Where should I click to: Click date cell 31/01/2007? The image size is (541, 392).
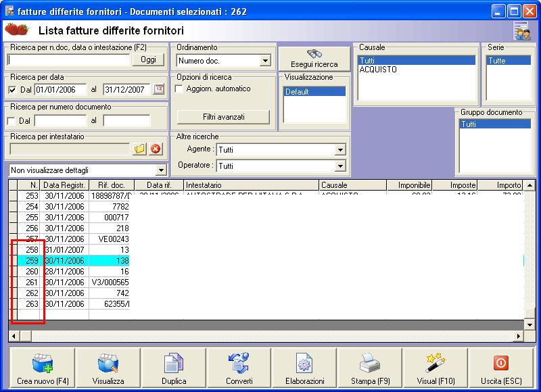[x=64, y=249]
